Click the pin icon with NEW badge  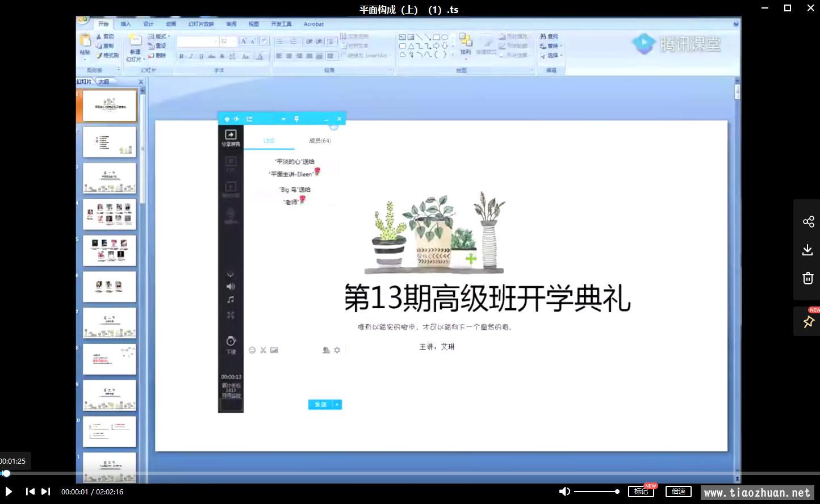pyautogui.click(x=809, y=322)
